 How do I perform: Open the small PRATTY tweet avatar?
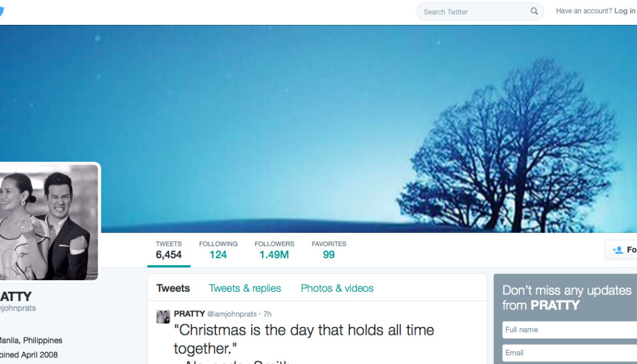pyautogui.click(x=163, y=317)
